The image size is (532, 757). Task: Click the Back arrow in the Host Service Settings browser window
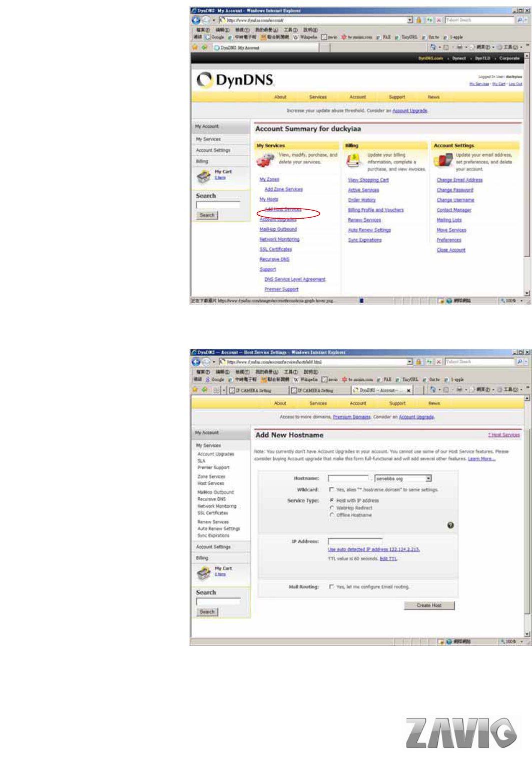pyautogui.click(x=196, y=361)
